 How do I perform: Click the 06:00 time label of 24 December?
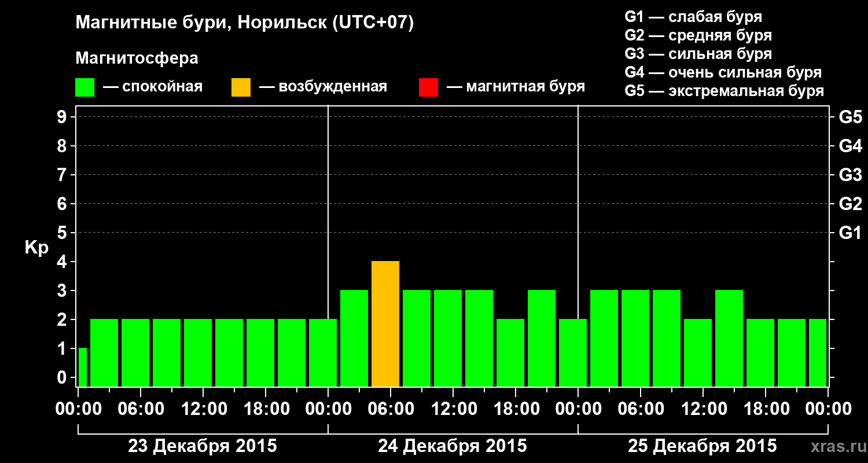coord(390,409)
